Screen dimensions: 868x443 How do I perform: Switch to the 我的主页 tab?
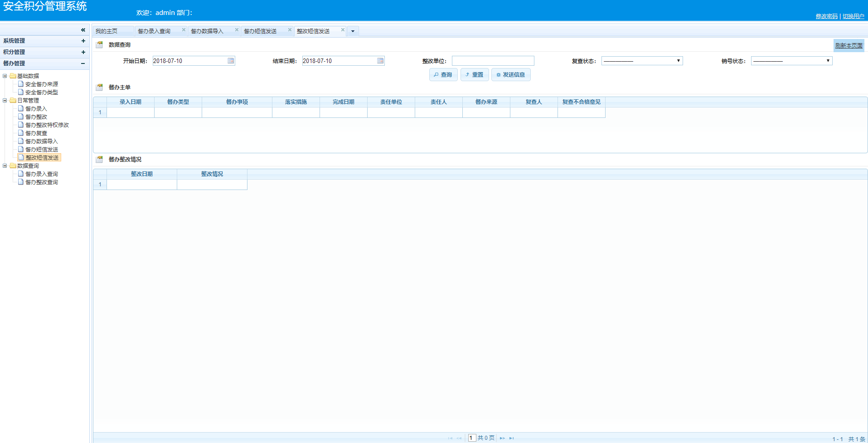[x=107, y=31]
